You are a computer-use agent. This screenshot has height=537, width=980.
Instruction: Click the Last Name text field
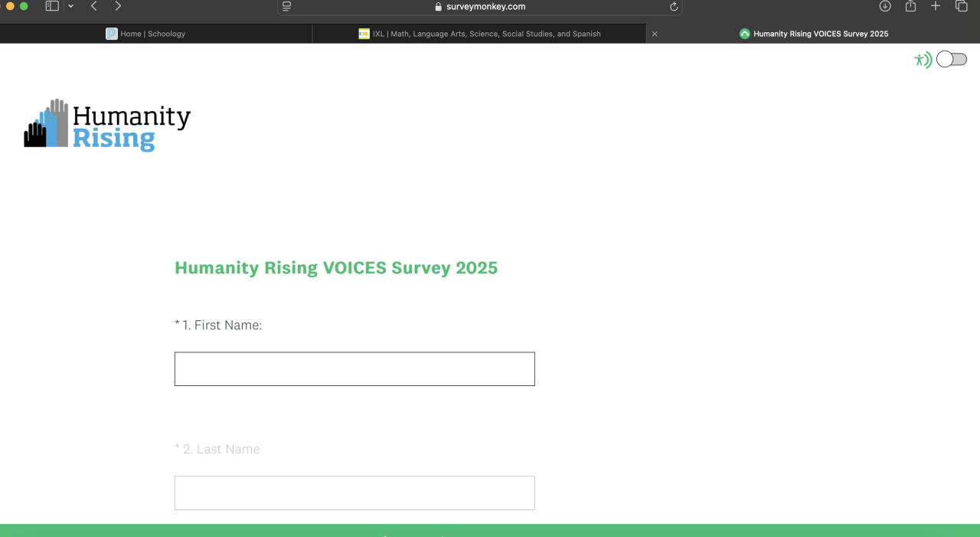pyautogui.click(x=354, y=493)
